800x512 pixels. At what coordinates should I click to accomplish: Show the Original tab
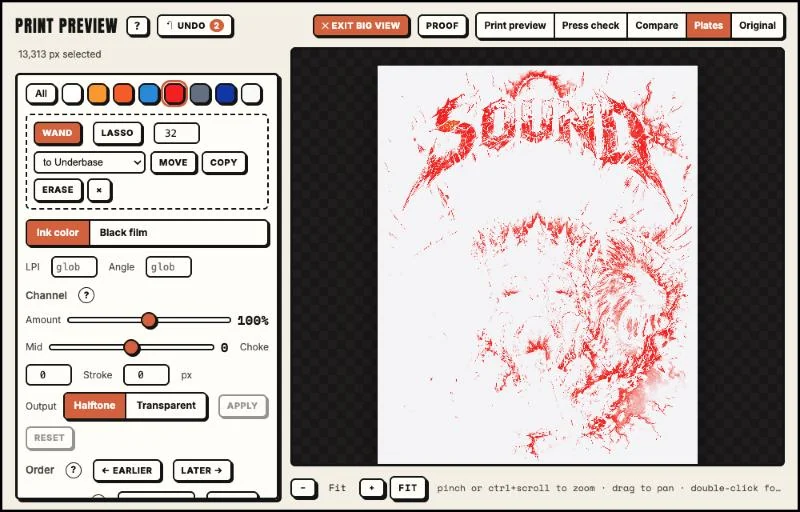pyautogui.click(x=757, y=25)
